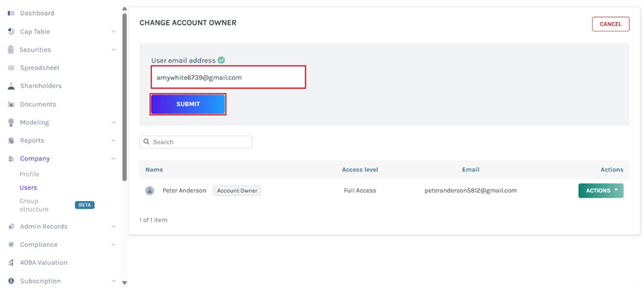The image size is (644, 295).
Task: Click the 409A Valuation chart icon
Action: pyautogui.click(x=11, y=263)
